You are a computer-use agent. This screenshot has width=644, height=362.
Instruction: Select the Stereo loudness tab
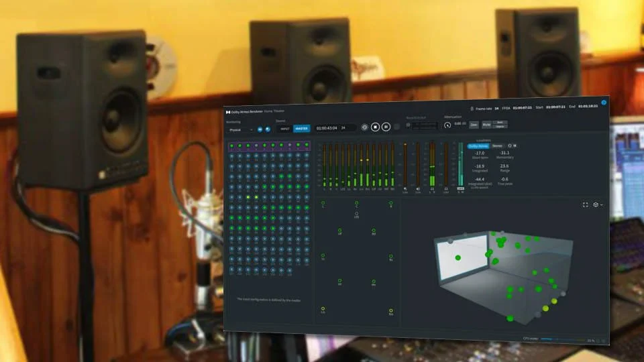(x=497, y=145)
